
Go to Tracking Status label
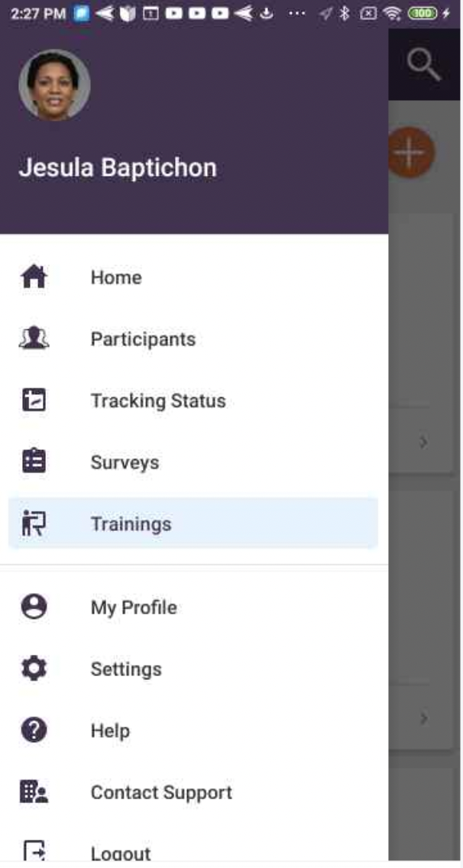click(x=158, y=401)
